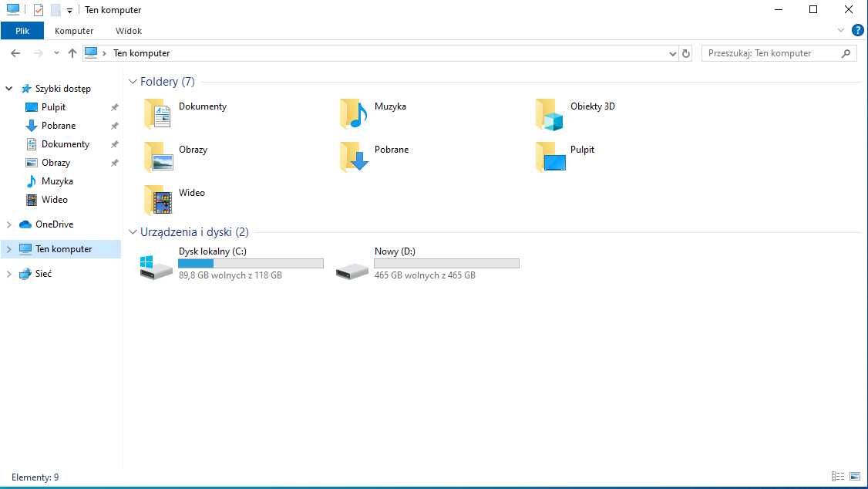Open the Widok ribbon tab
The image size is (868, 489).
[x=129, y=30]
